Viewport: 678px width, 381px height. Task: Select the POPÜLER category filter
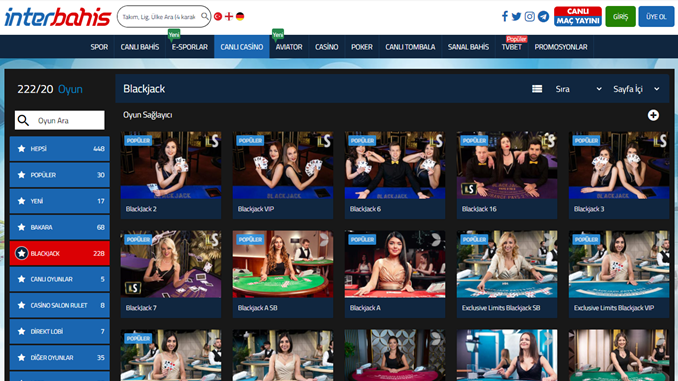click(60, 175)
